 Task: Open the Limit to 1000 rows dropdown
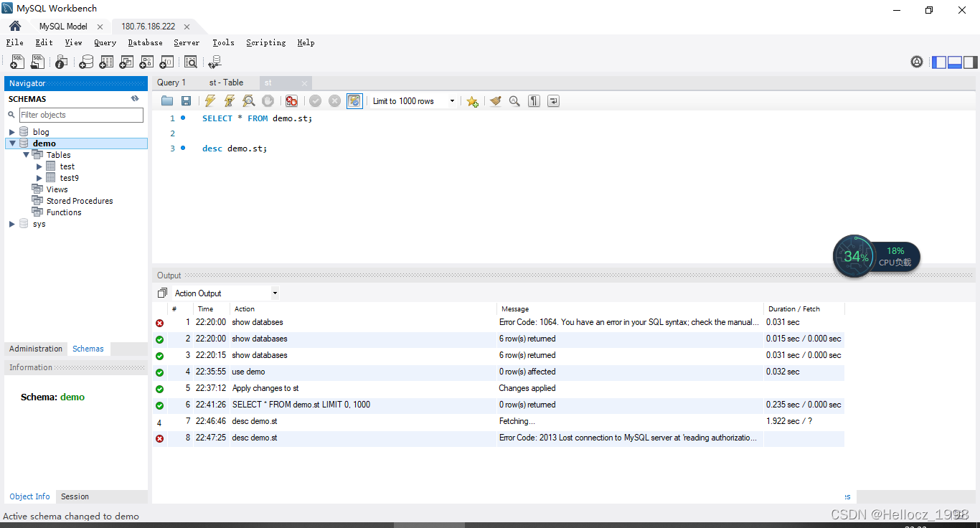(x=414, y=101)
